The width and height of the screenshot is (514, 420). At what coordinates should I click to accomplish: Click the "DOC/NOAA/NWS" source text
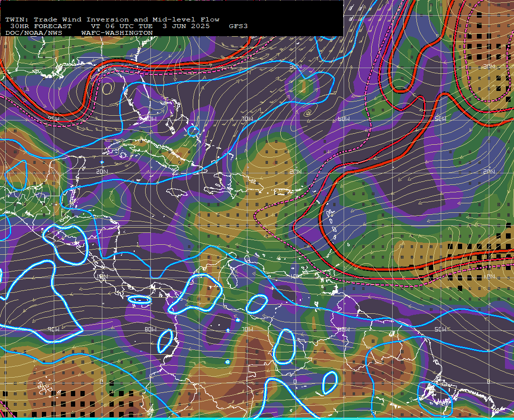point(34,33)
